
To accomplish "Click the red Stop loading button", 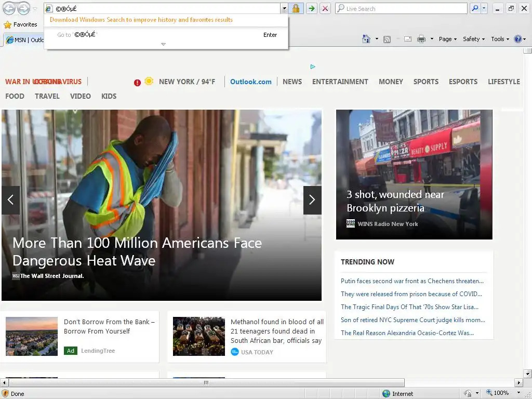I will coord(325,8).
